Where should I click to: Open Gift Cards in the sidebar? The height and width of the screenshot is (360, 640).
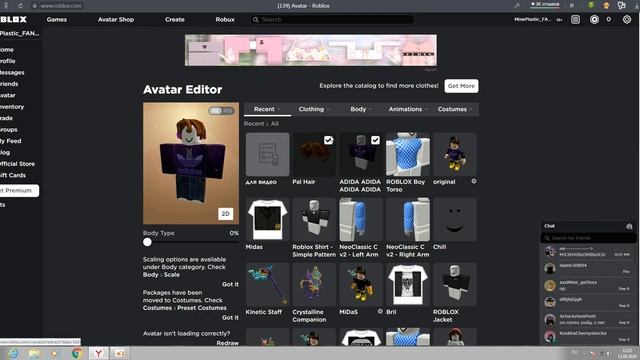click(13, 175)
